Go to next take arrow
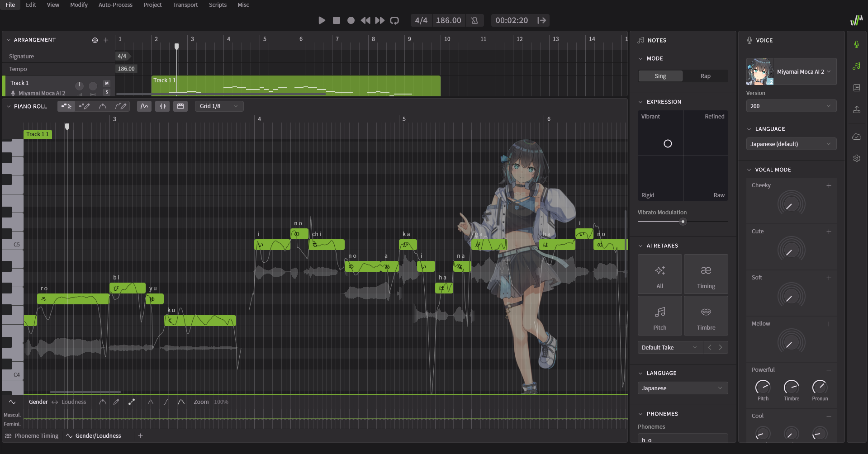The width and height of the screenshot is (868, 454). tap(721, 347)
